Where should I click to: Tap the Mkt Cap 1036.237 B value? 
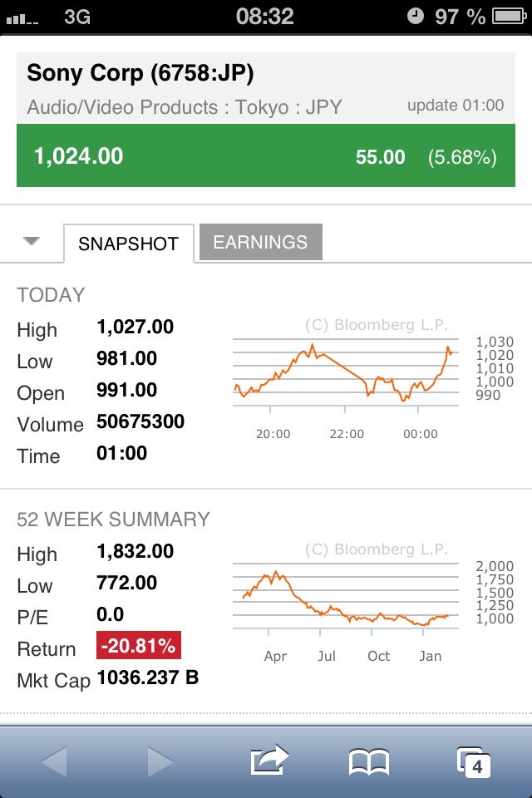tap(148, 678)
